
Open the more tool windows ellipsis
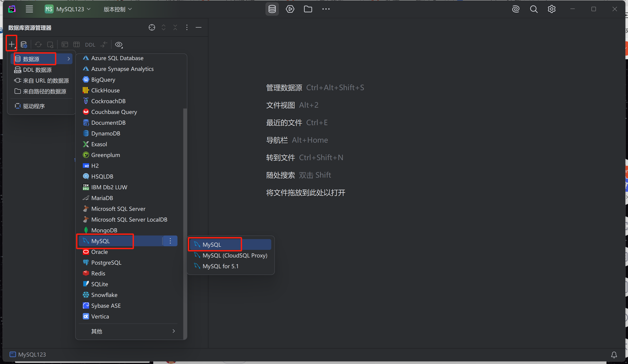[326, 9]
